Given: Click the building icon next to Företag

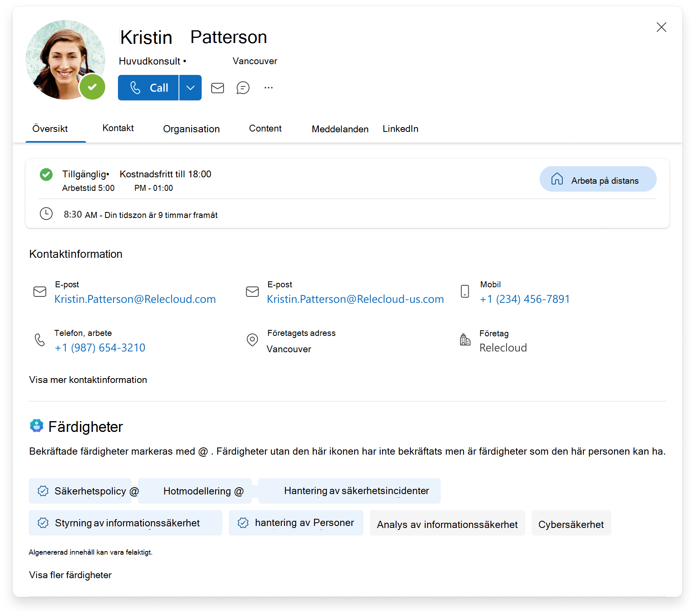Looking at the screenshot, I should pyautogui.click(x=465, y=340).
